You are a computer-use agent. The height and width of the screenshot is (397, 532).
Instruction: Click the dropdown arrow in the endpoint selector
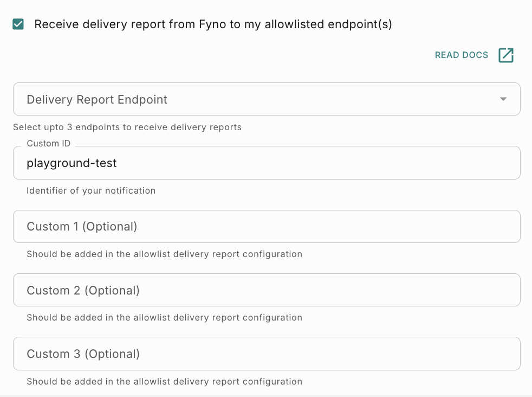click(503, 99)
